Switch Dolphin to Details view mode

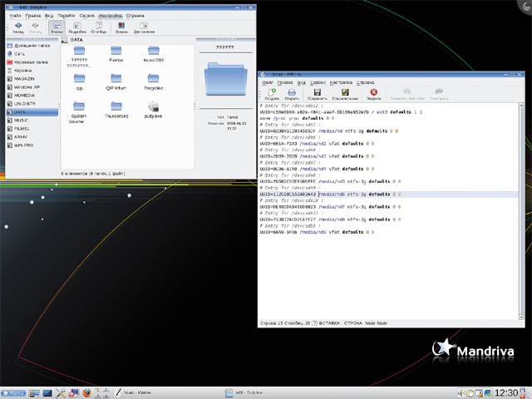point(79,27)
